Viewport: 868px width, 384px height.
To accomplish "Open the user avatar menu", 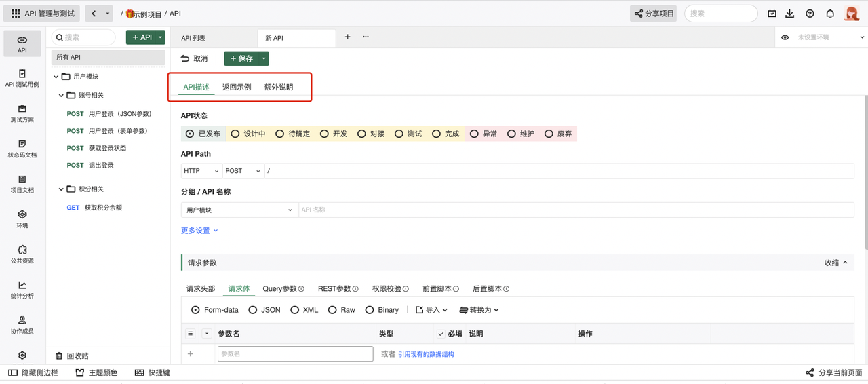I will [x=852, y=14].
